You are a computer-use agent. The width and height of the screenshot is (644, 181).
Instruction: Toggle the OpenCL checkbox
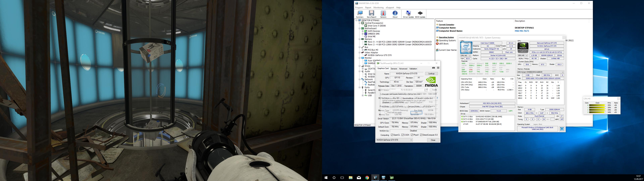coord(392,135)
